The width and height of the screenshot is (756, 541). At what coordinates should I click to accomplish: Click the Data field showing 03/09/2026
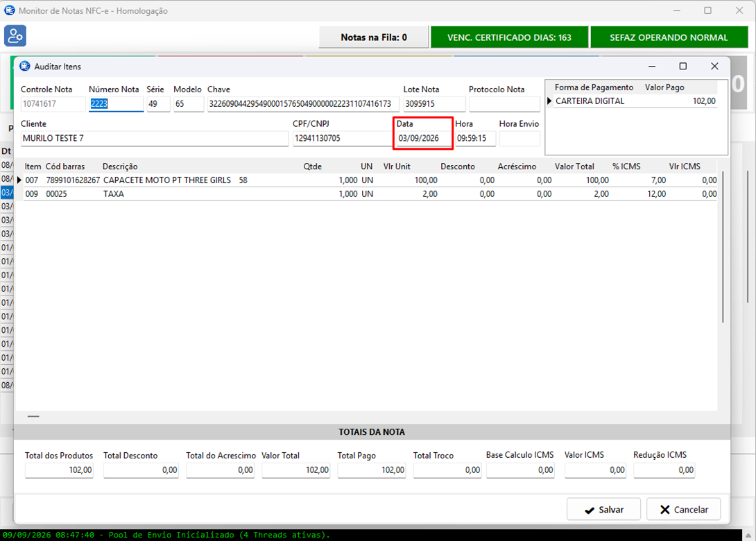[x=424, y=138]
